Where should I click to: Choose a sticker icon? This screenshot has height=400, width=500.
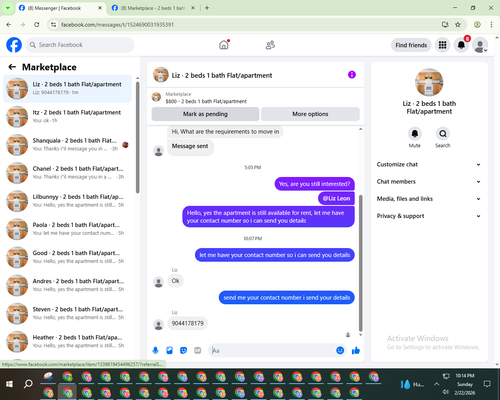pyautogui.click(x=183, y=350)
